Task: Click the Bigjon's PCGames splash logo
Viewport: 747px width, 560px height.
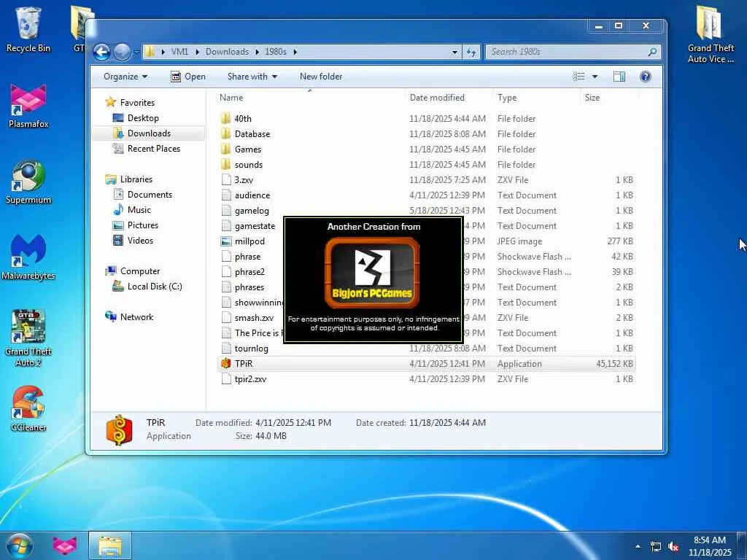Action: tap(372, 273)
